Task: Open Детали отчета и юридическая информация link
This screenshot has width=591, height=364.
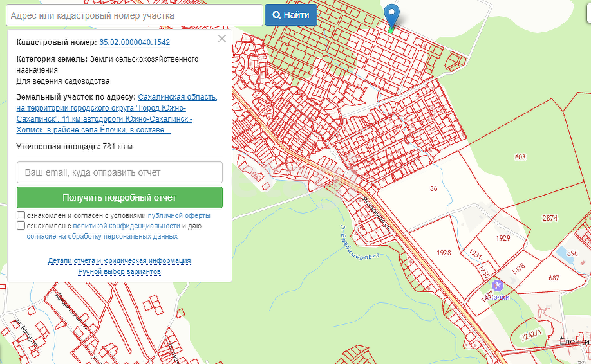Action: coord(119,260)
